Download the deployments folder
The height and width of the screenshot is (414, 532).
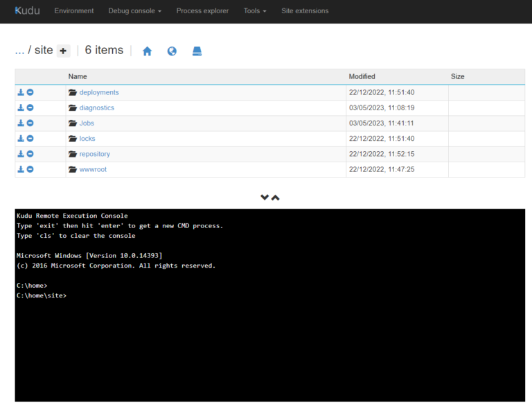(x=21, y=92)
